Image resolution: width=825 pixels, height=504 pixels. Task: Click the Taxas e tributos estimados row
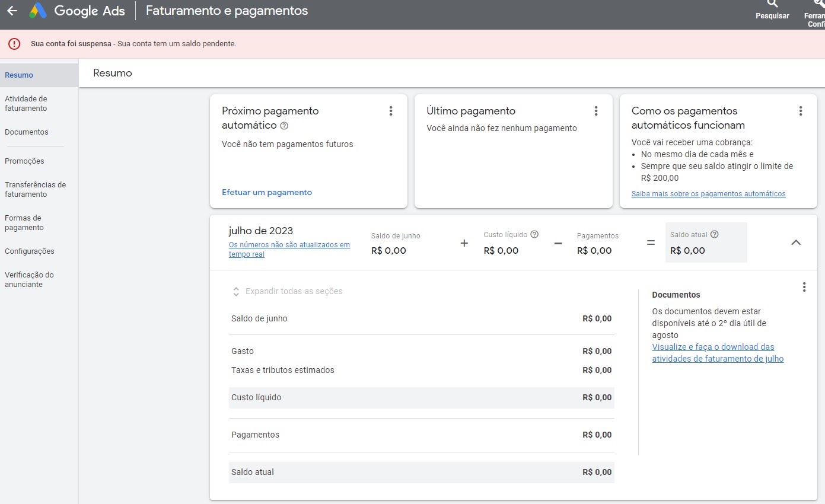pos(421,370)
